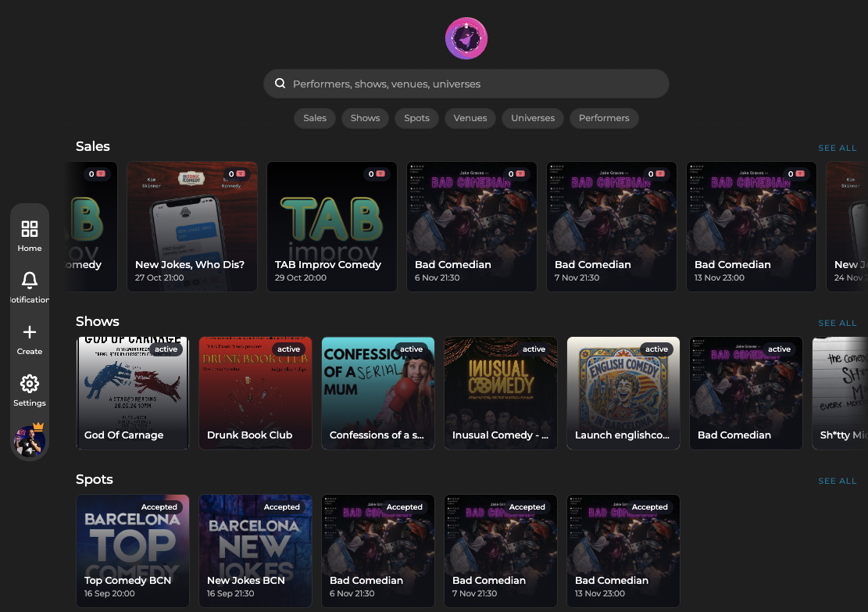Filter by Spots chip
Viewport: 868px width, 612px height.
click(416, 118)
